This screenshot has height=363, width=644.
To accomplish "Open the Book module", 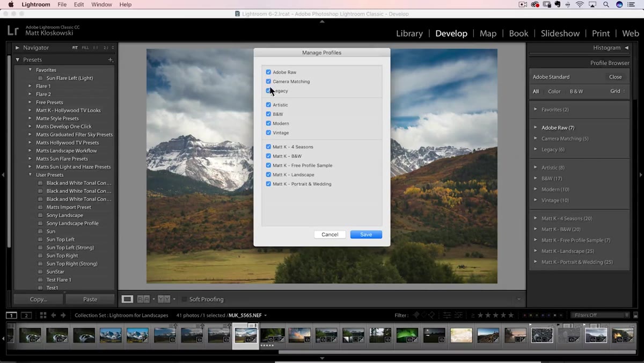I will (518, 33).
